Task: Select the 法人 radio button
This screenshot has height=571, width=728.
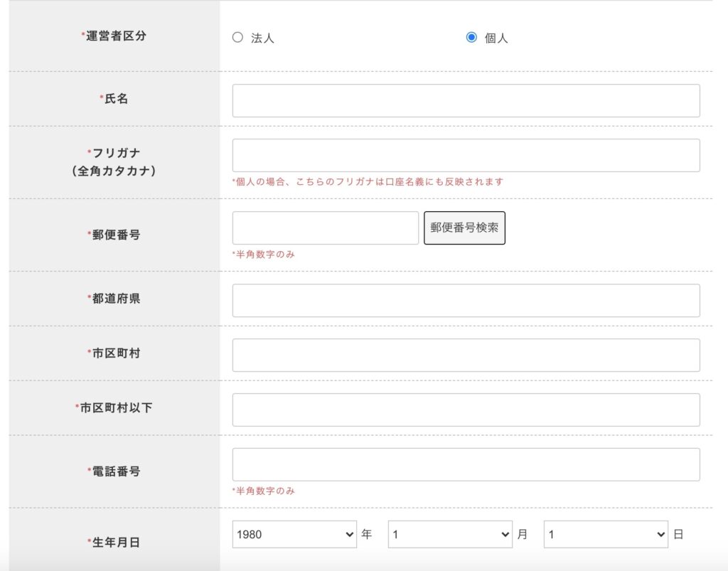Action: point(237,38)
